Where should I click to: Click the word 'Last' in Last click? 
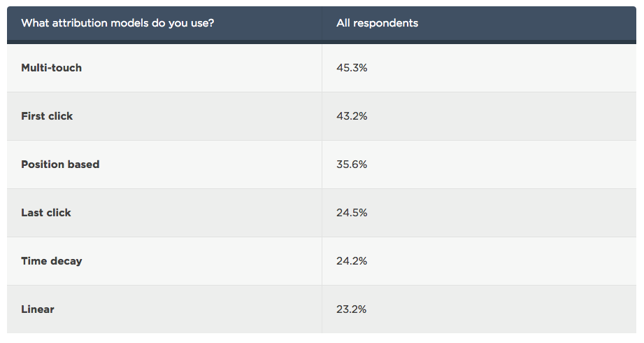click(x=33, y=213)
